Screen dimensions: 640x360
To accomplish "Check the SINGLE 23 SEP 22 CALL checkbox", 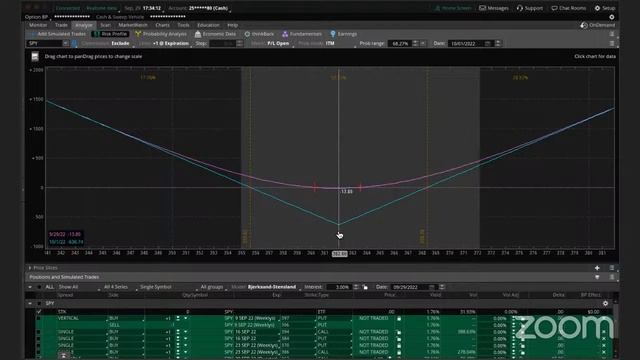I will pos(39,352).
